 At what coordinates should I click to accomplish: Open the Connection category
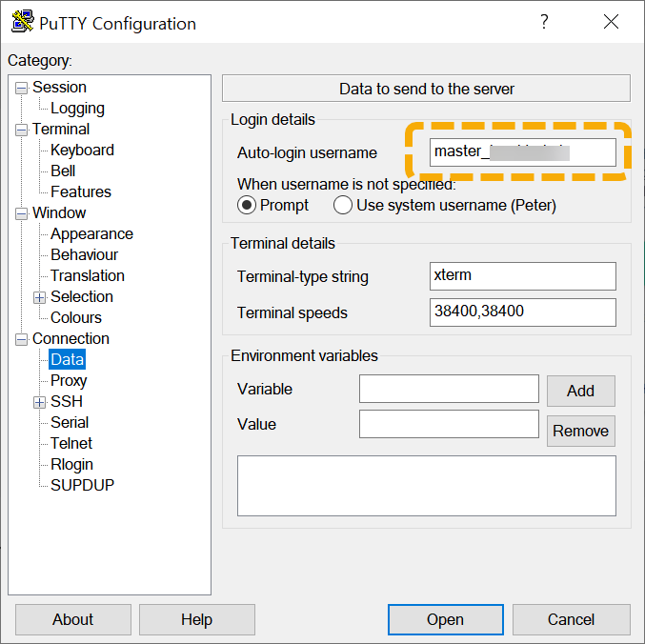[x=71, y=339]
